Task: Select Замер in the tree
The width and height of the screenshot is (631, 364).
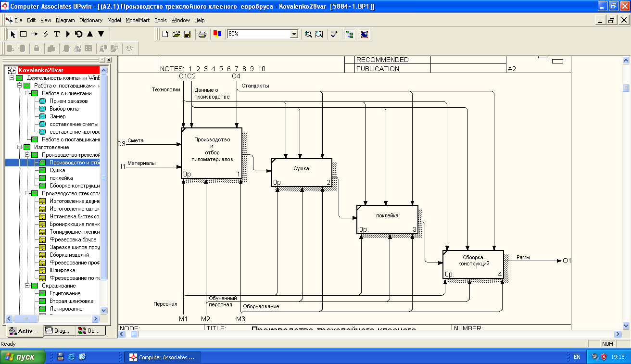Action: (58, 116)
